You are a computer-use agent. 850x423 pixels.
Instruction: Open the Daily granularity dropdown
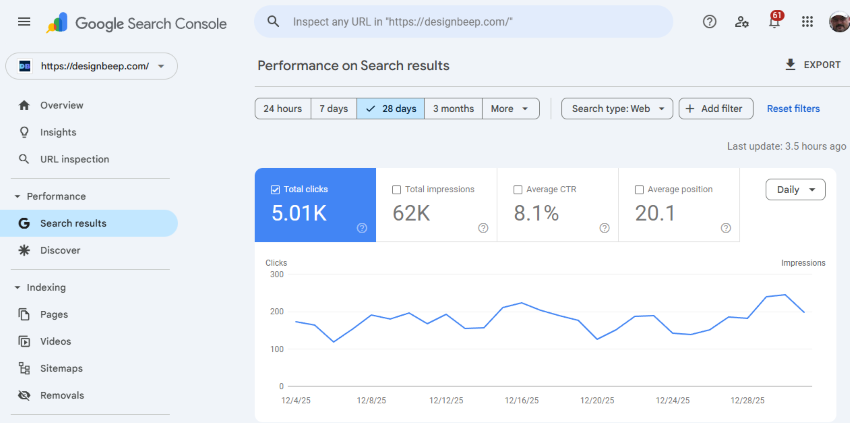(796, 189)
